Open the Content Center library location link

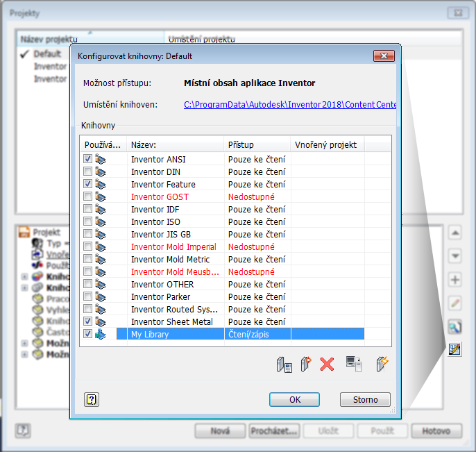click(x=290, y=104)
